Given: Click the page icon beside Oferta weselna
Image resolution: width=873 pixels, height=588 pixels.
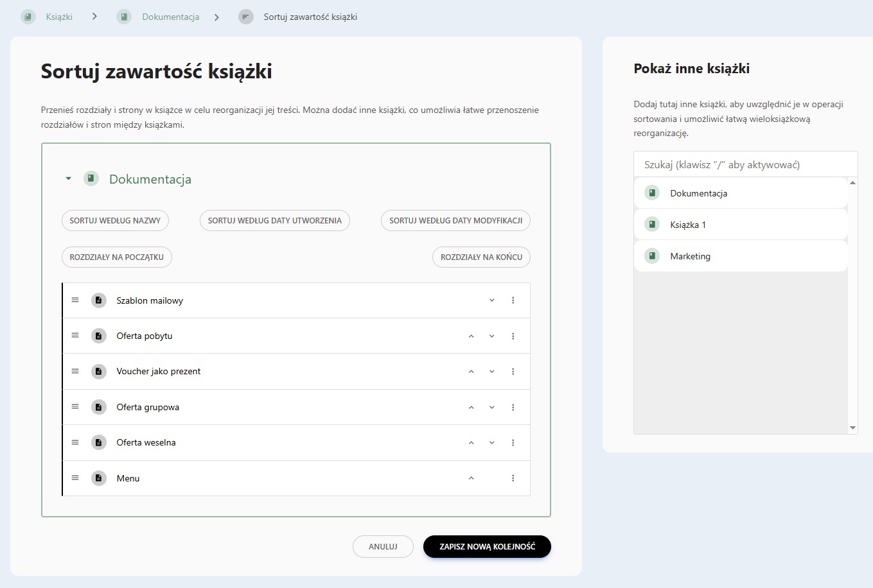Looking at the screenshot, I should [98, 443].
